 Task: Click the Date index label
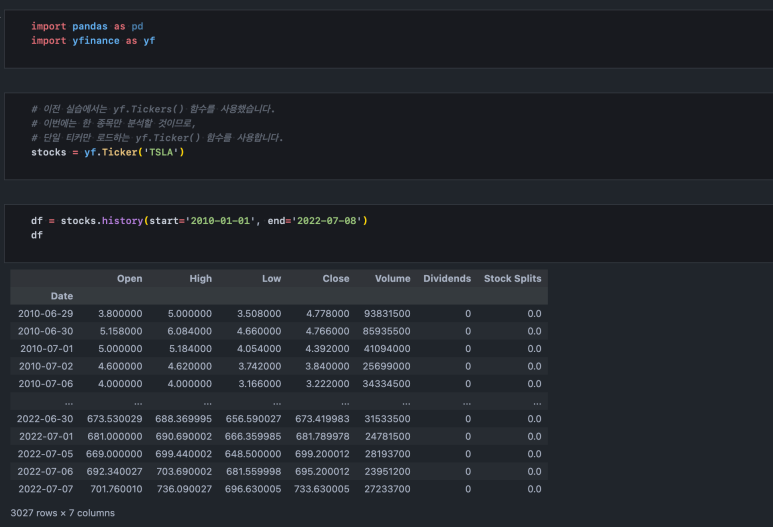[62, 296]
